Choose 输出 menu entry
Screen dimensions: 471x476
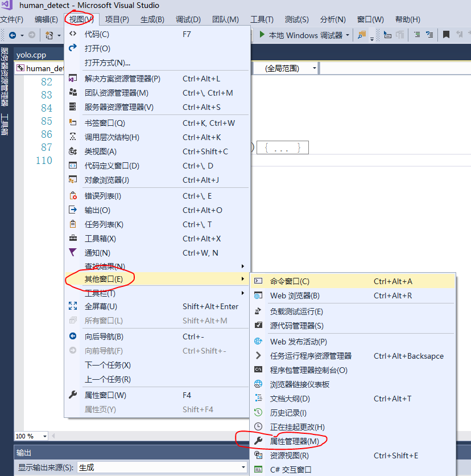pos(157,210)
